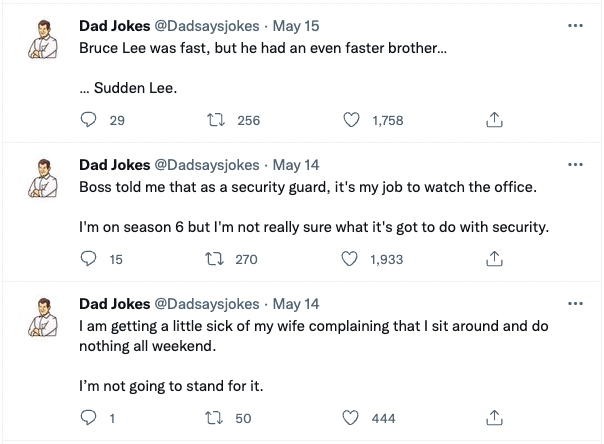Reply to the wife complaining tweet

coord(88,418)
